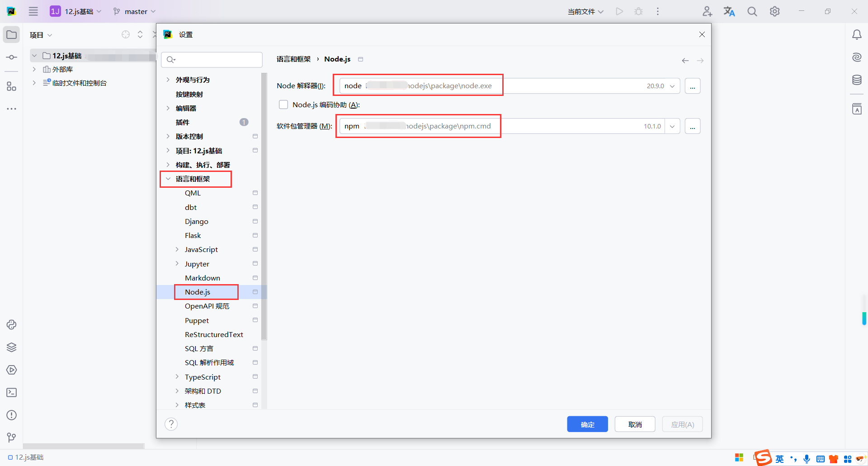Open the Problems tool window
Image resolution: width=868 pixels, height=466 pixels.
pos(12,415)
